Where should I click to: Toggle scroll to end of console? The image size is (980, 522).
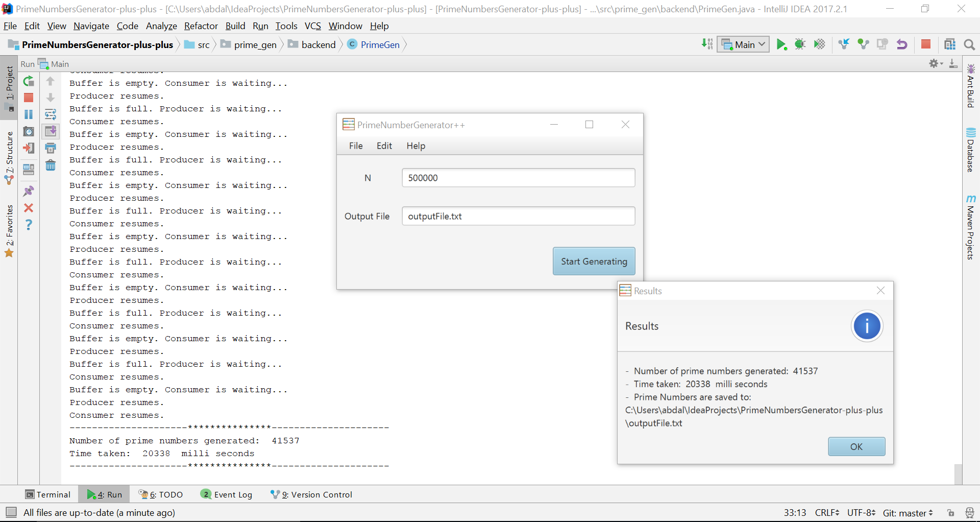51,131
